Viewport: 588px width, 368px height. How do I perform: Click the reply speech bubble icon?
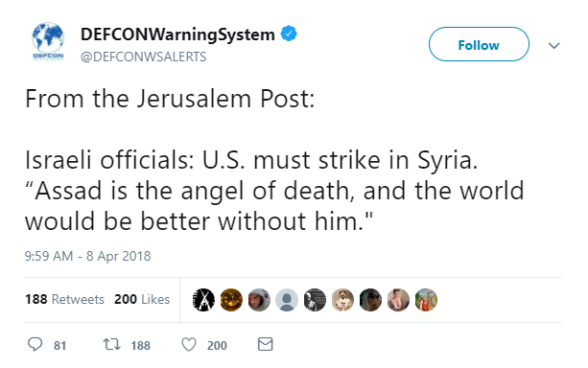pyautogui.click(x=35, y=344)
